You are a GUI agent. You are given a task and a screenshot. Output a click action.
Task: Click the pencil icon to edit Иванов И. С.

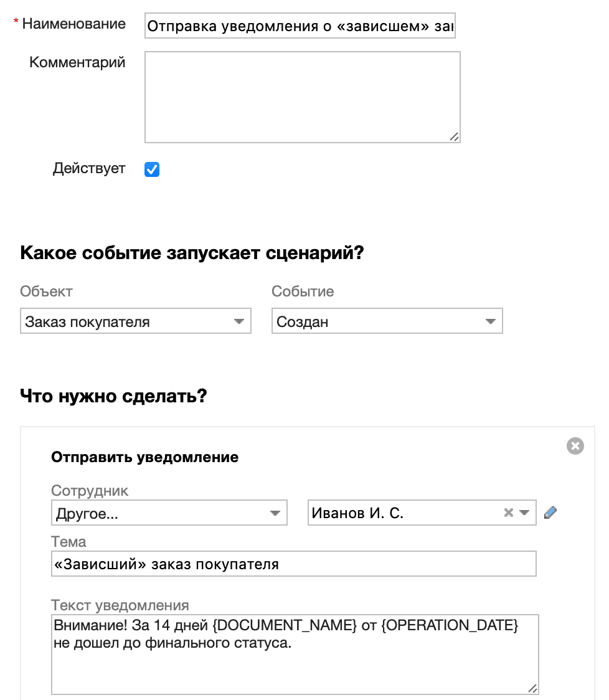pyautogui.click(x=550, y=512)
